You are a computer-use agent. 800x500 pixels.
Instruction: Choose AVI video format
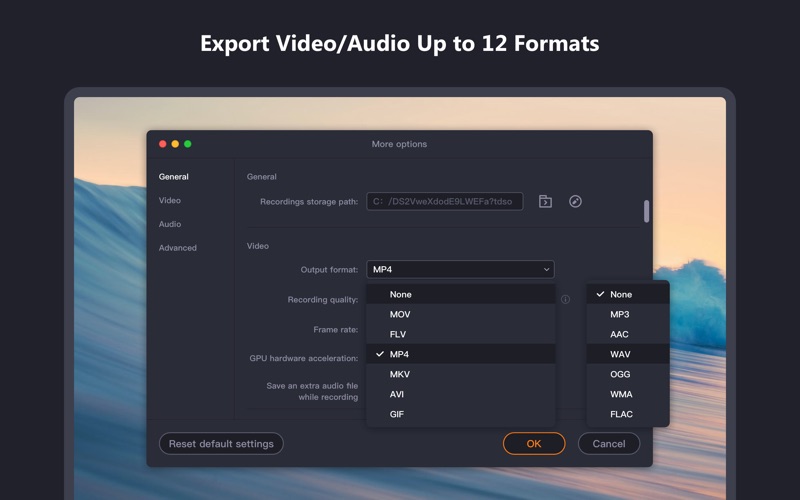(461, 394)
